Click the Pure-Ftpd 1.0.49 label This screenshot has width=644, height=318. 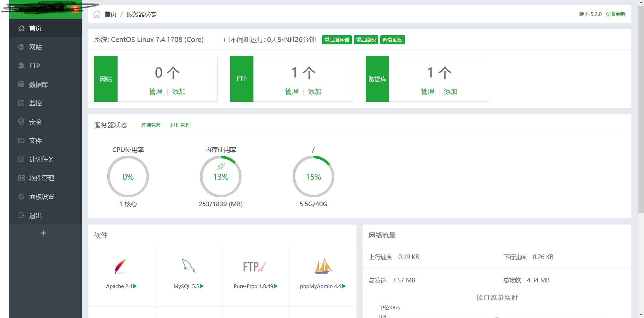(253, 286)
